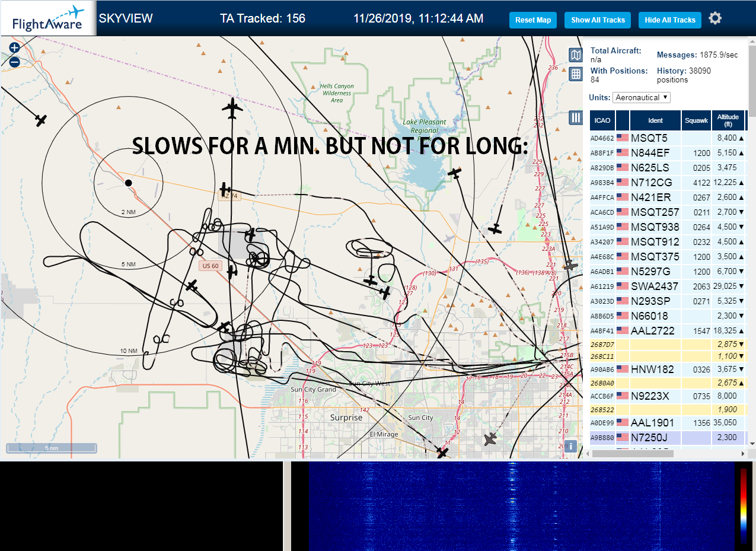Select the gray jet icon near El Mirage
Image resolution: width=756 pixels, height=551 pixels.
tap(490, 439)
